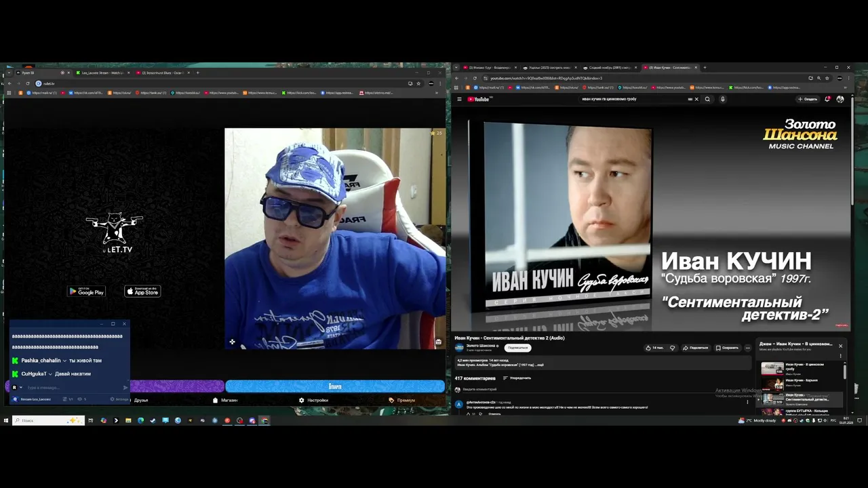868x488 pixels.
Task: Click the star counter above the webcam video
Action: (436, 133)
